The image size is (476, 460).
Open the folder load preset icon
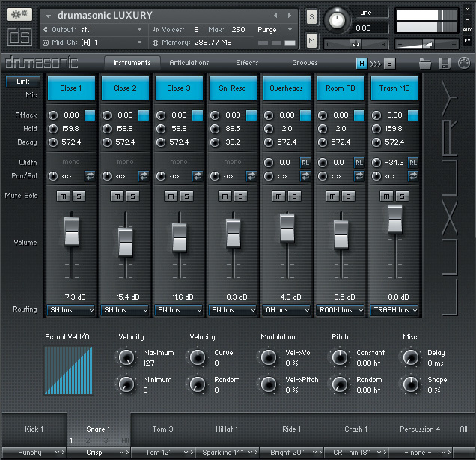click(x=425, y=64)
